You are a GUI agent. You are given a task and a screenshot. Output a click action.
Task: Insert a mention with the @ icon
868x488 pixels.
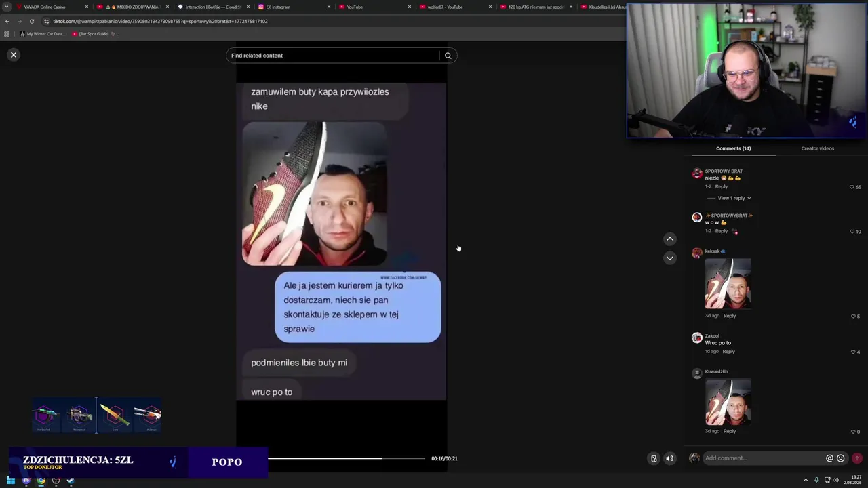829,458
